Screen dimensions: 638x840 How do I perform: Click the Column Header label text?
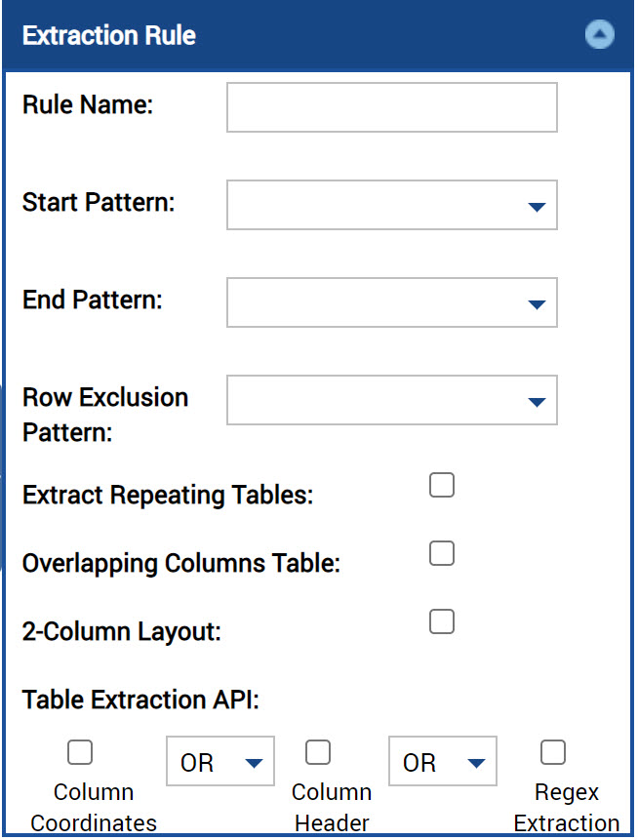pyautogui.click(x=332, y=808)
